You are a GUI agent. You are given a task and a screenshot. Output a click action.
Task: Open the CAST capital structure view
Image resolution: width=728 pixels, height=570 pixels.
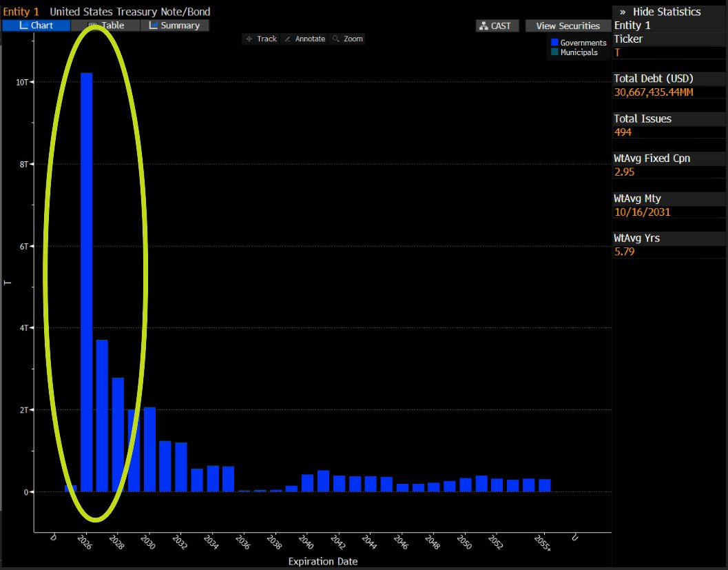pyautogui.click(x=495, y=26)
